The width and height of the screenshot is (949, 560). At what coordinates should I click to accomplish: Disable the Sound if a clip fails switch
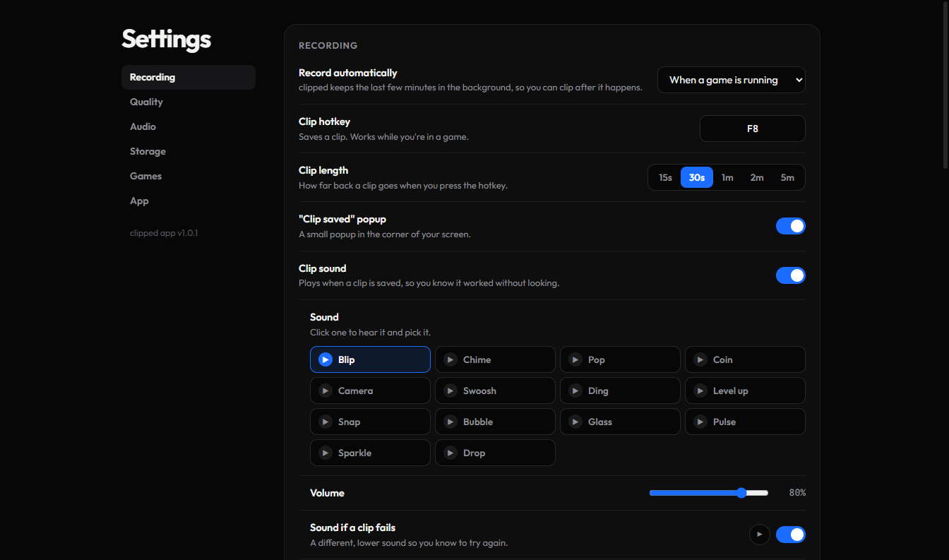pos(791,535)
